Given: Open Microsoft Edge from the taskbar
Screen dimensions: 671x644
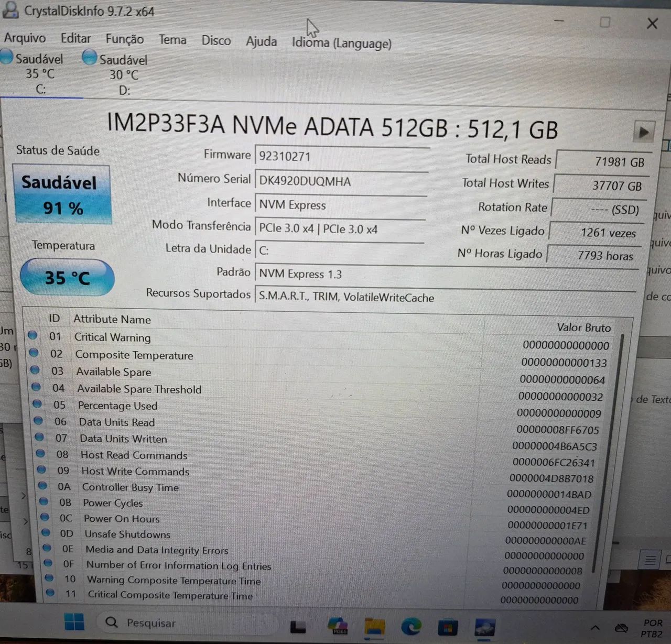Looking at the screenshot, I should click(x=411, y=627).
